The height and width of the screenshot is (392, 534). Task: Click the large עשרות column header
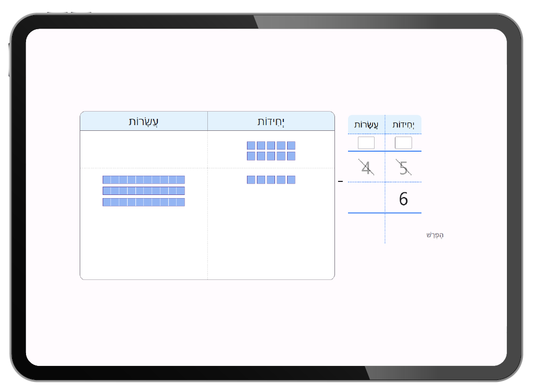tap(144, 121)
